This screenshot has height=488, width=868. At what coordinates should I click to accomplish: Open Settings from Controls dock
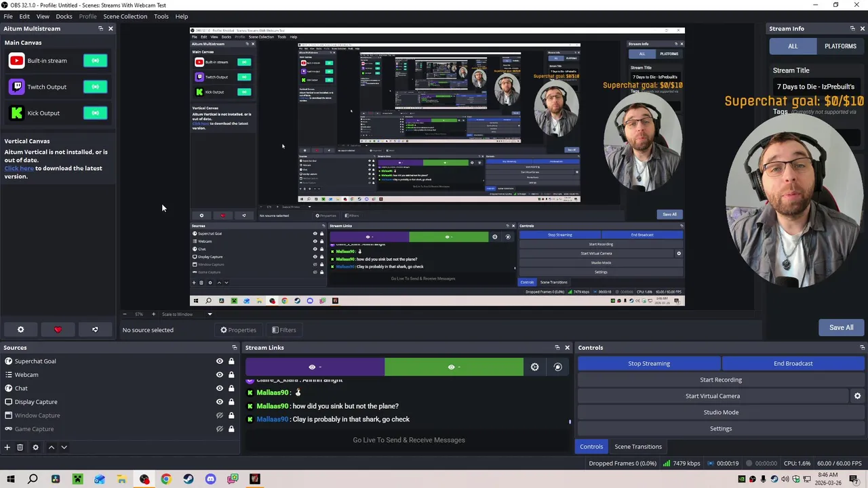tap(721, 428)
